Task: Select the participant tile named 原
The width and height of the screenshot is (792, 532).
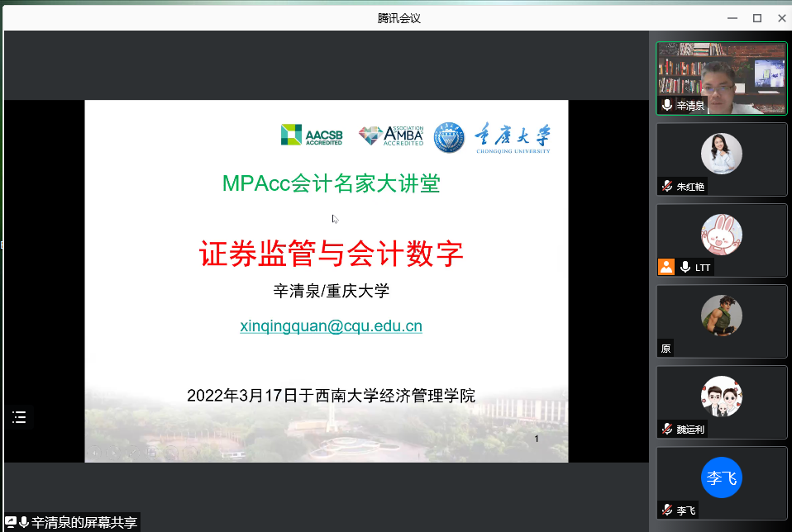Action: pyautogui.click(x=721, y=321)
